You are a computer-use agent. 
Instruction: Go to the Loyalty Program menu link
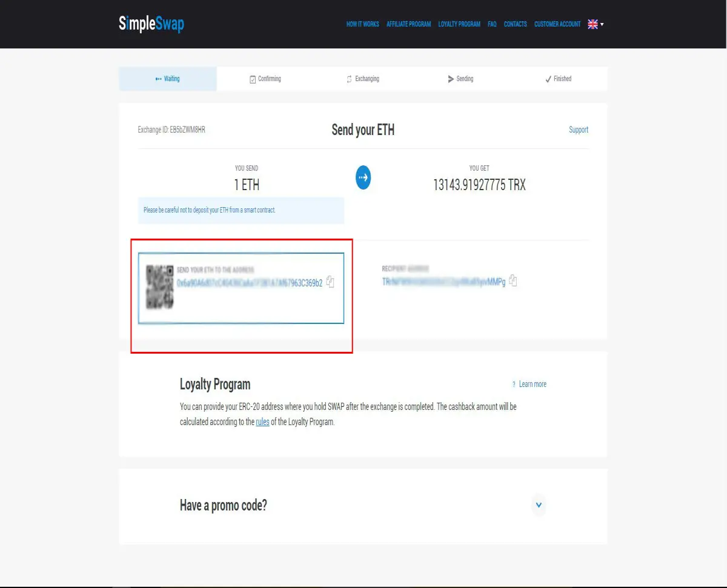coord(459,24)
